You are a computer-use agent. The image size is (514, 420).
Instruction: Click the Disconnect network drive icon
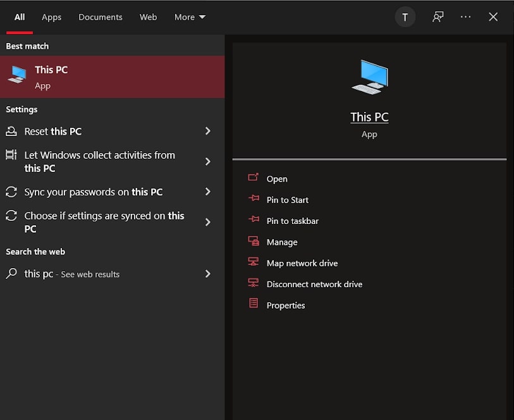(254, 283)
